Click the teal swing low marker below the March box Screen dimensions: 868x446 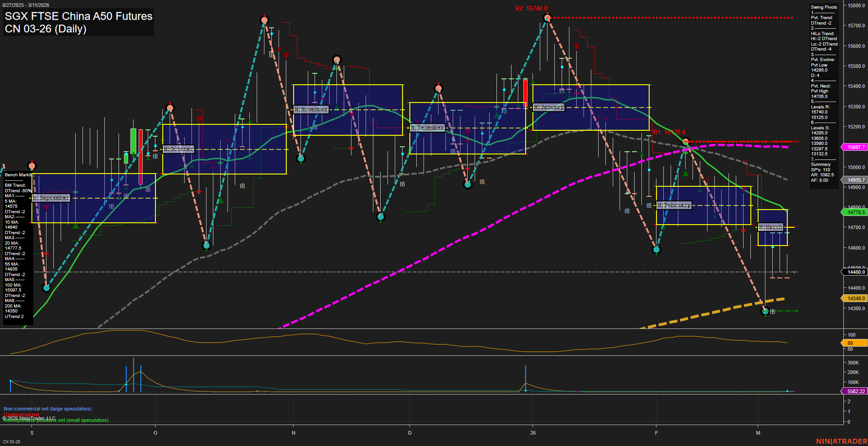tap(765, 312)
